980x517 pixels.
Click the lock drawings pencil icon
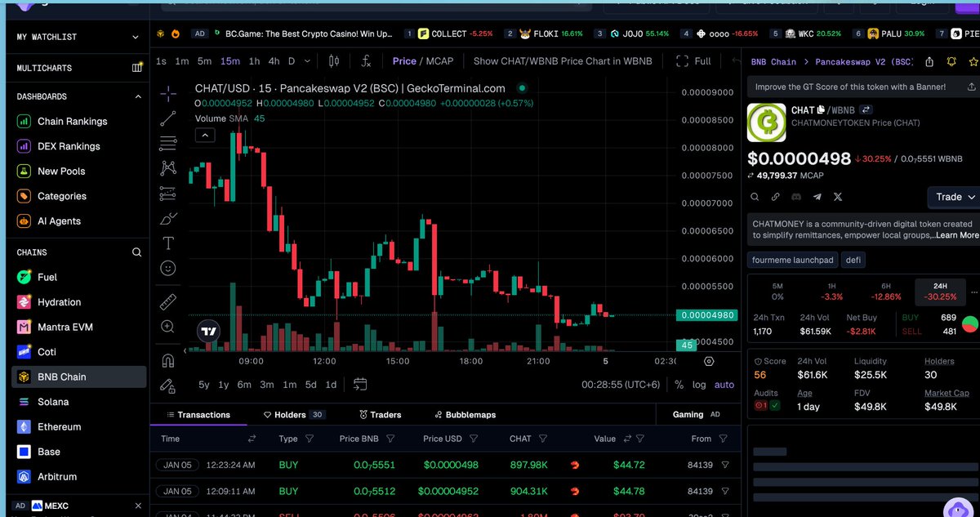[x=168, y=385]
